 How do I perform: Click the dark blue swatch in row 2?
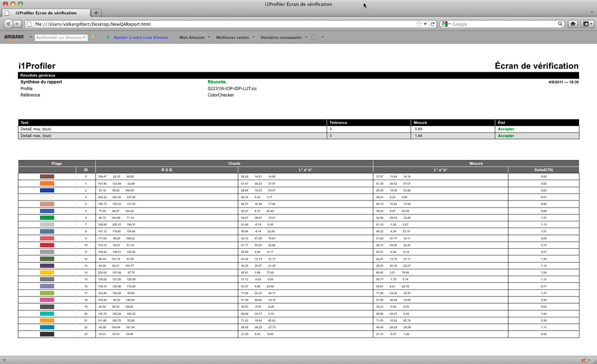pos(47,190)
